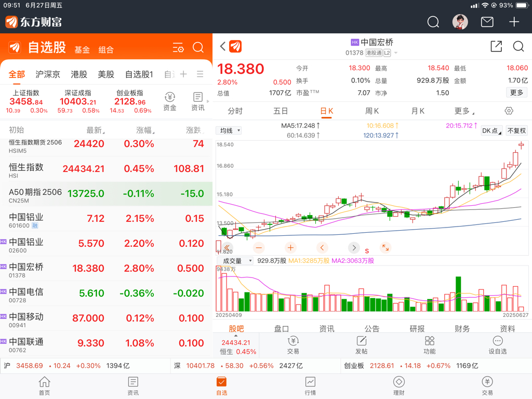Open the 资金 capital flow icon
This screenshot has height=399, width=532.
[x=170, y=101]
